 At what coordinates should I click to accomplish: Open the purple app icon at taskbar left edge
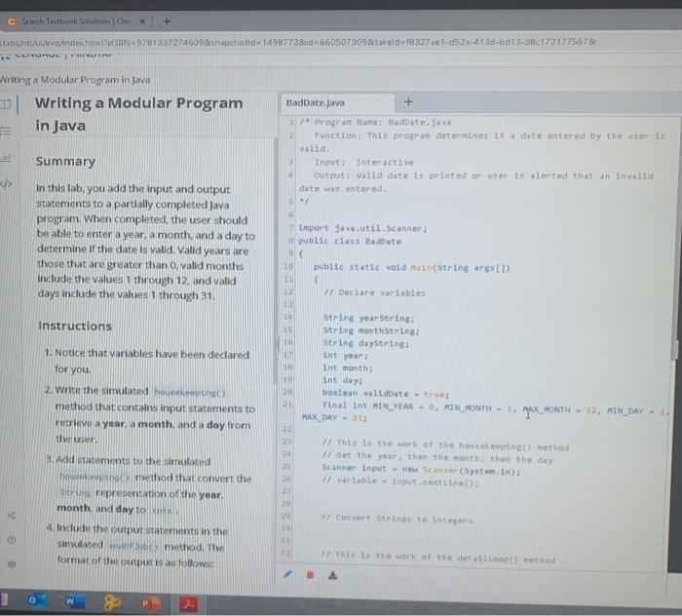click(4, 599)
